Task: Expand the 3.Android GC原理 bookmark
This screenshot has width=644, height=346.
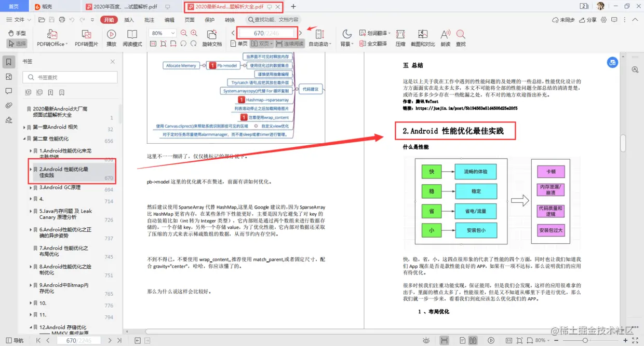Action: pos(31,187)
